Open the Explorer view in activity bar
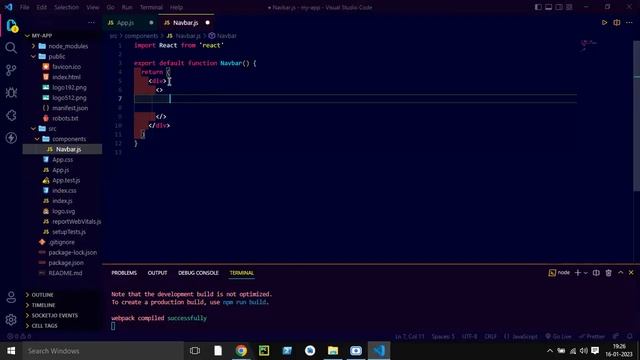The width and height of the screenshot is (640, 360). [11, 26]
